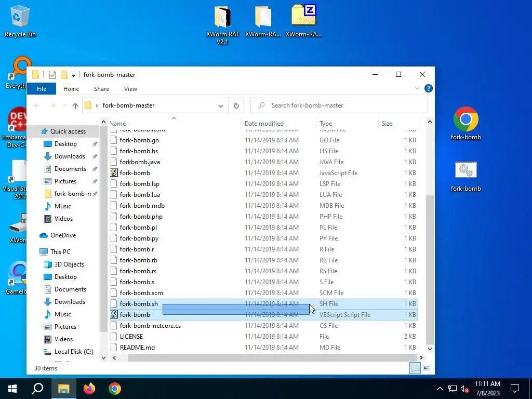Expand the ribbon with chevron
This screenshot has height=399, width=532.
click(x=417, y=88)
